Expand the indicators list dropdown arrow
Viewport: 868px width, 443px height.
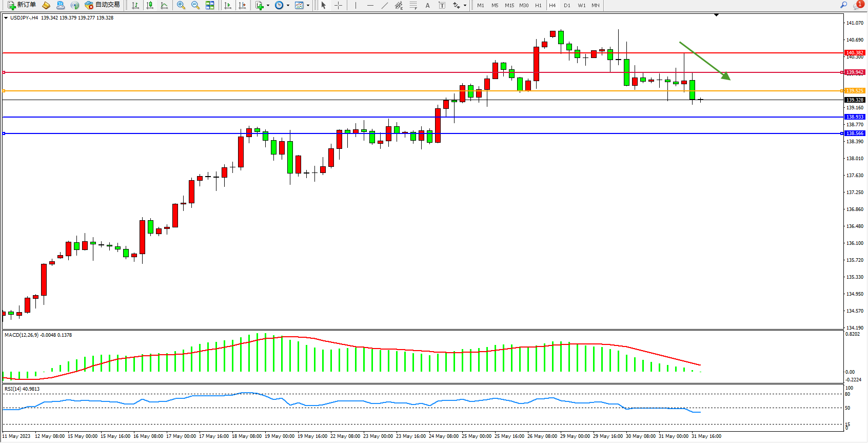268,6
